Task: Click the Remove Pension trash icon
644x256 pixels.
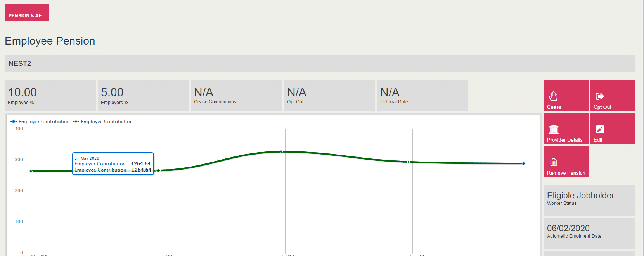Action: 554,162
